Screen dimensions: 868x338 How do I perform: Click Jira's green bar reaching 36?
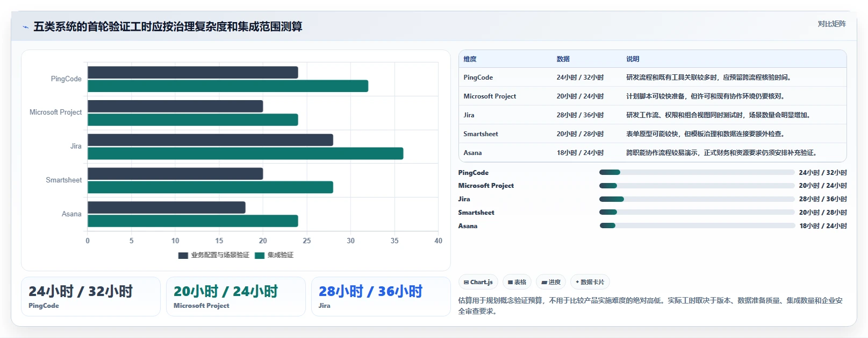tap(246, 153)
